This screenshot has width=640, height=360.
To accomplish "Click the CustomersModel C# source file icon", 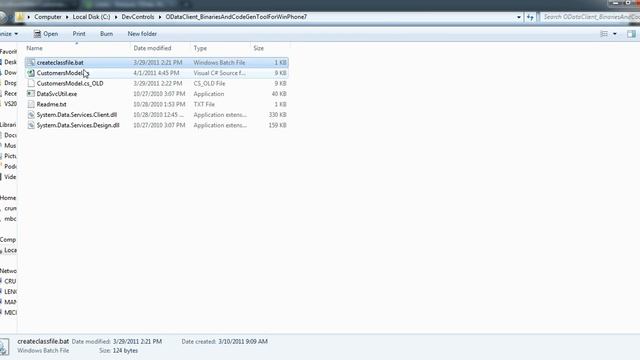I will tap(31, 73).
